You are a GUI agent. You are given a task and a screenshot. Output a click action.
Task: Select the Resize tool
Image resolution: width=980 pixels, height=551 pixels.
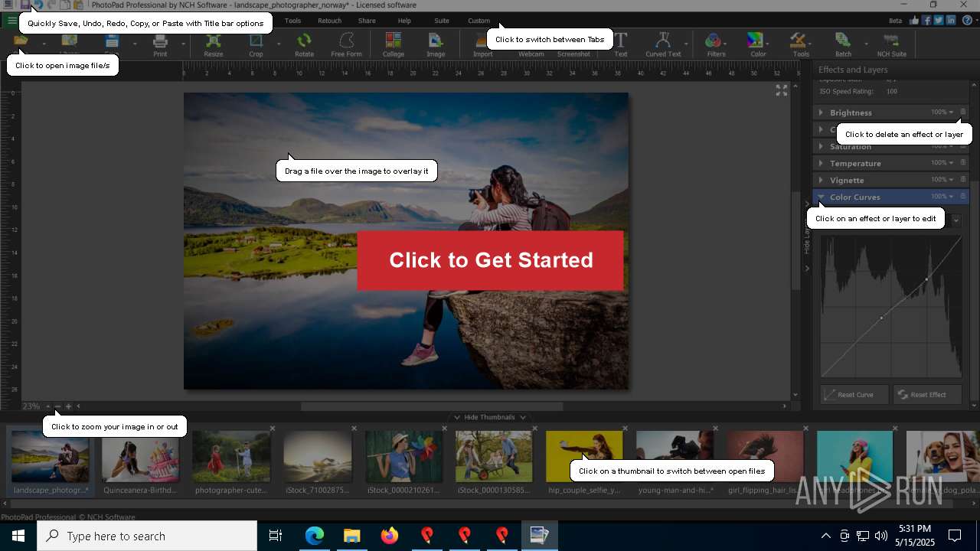[x=214, y=44]
